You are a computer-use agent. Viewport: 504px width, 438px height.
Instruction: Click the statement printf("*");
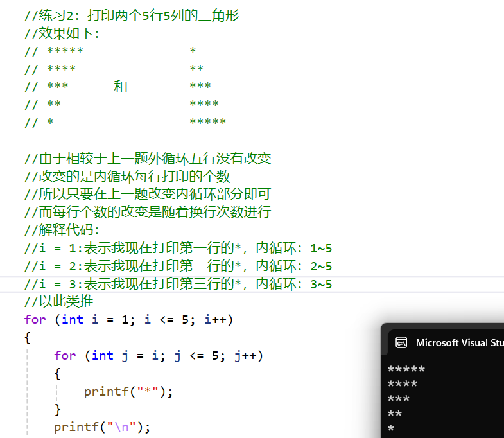click(128, 391)
